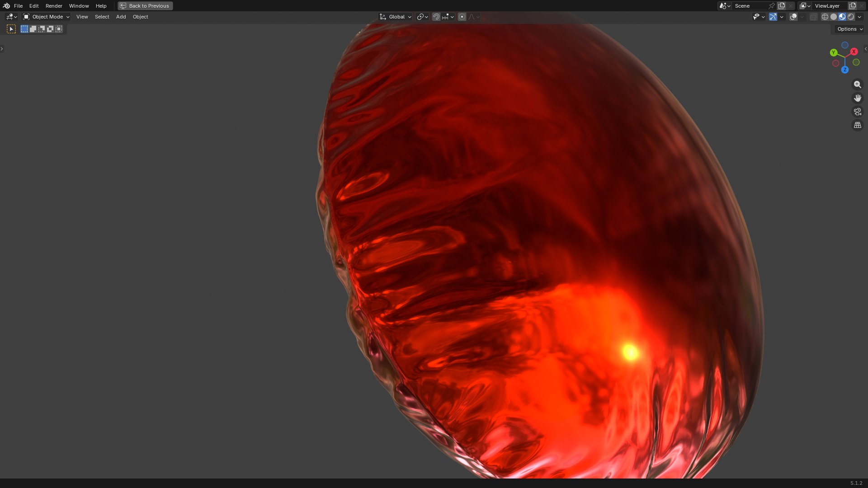Viewport: 868px width, 488px height.
Task: Click the Select Box tool icon
Action: 11,29
